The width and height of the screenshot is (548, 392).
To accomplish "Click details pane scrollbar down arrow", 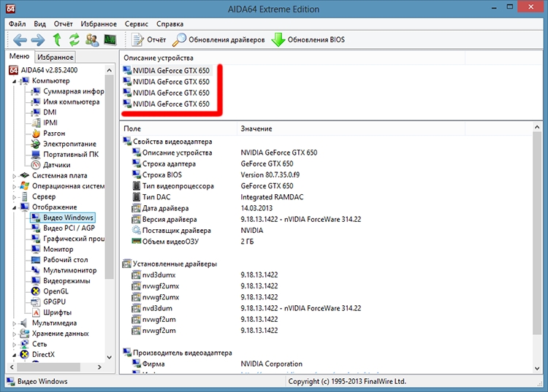I will point(537,369).
